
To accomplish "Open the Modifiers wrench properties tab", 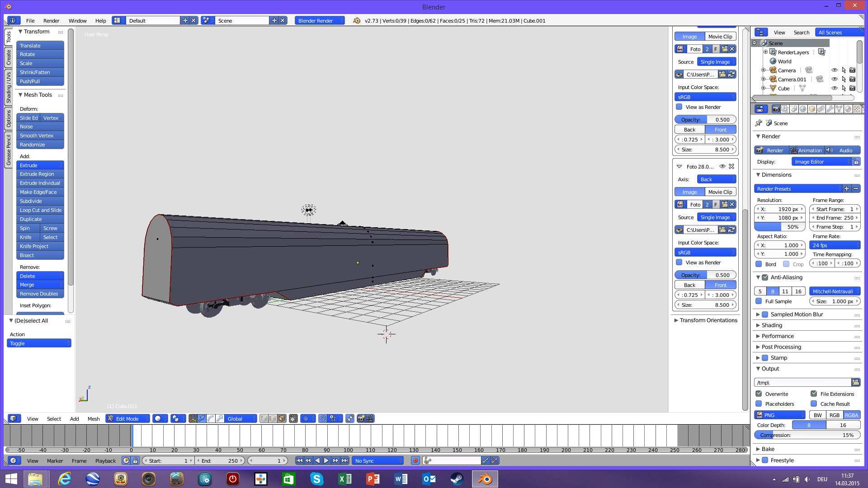I will click(x=830, y=109).
